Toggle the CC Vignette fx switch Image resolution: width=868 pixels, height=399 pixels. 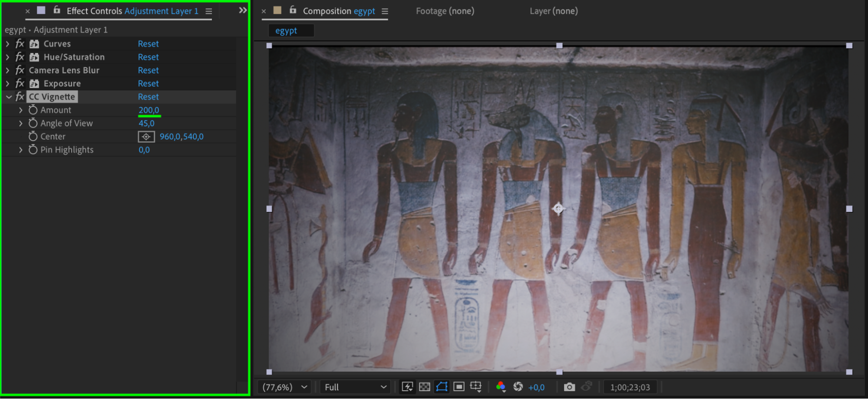[20, 97]
